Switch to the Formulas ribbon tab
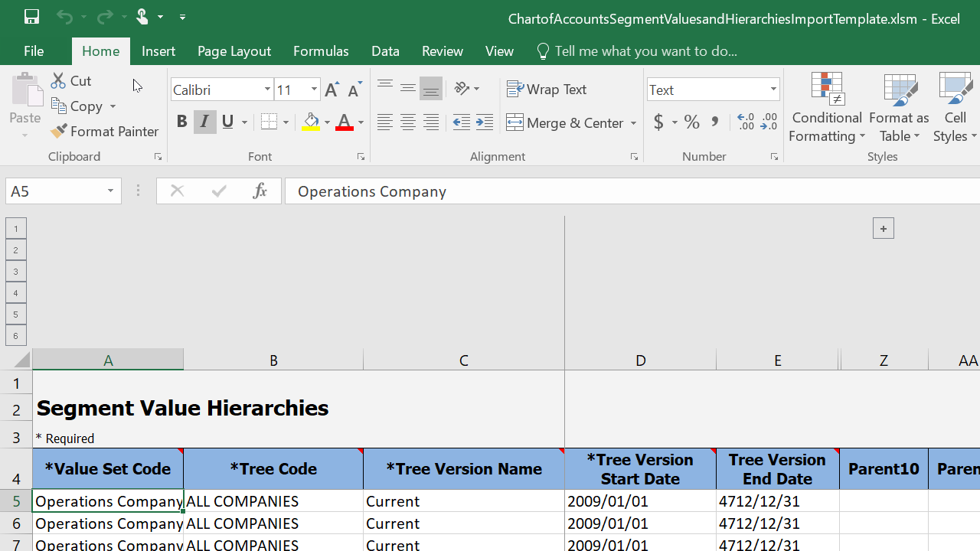The image size is (980, 551). (x=321, y=51)
